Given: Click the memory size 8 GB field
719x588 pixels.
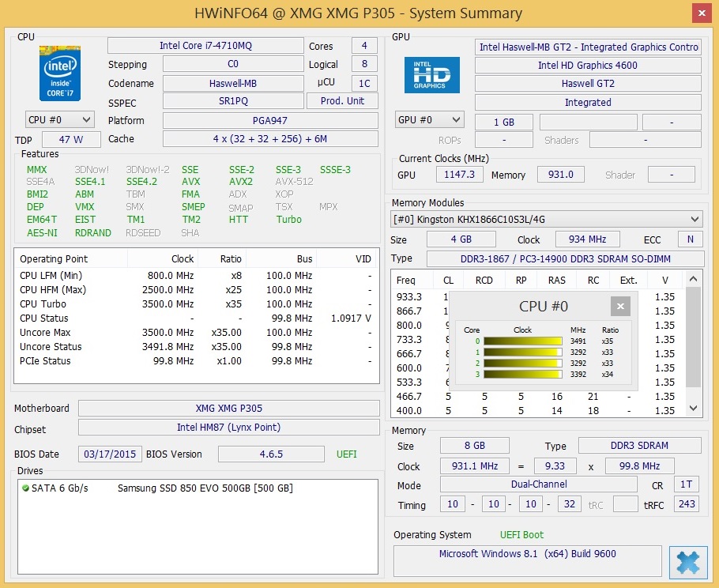Looking at the screenshot, I should tap(475, 446).
